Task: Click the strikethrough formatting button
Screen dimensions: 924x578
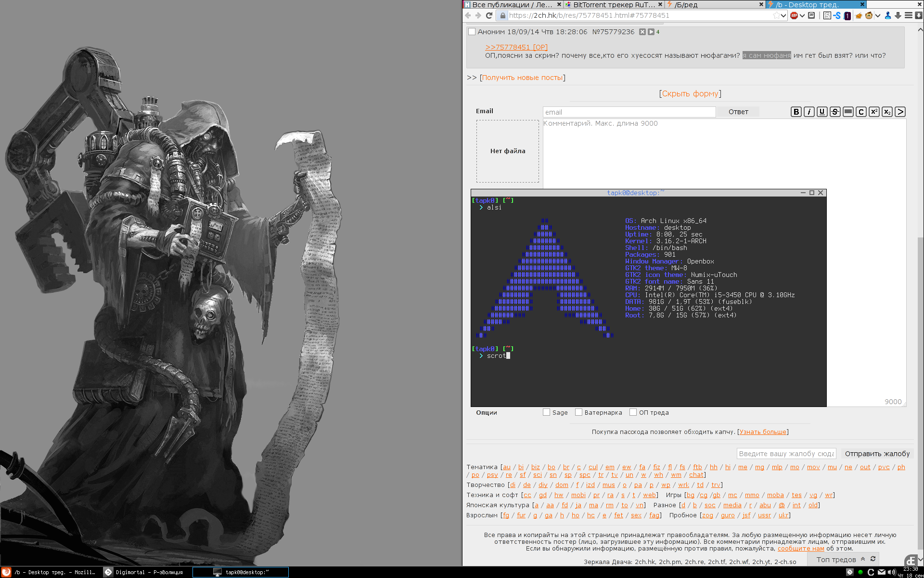Action: [835, 112]
